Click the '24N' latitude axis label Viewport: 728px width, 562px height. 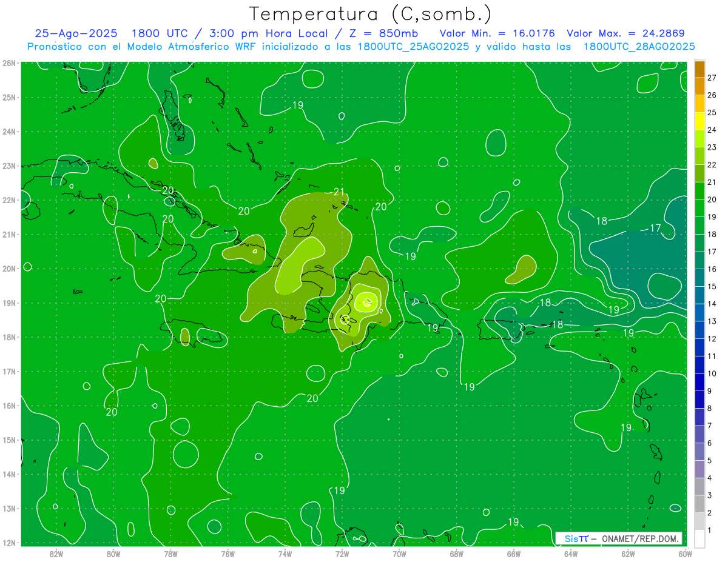(9, 132)
